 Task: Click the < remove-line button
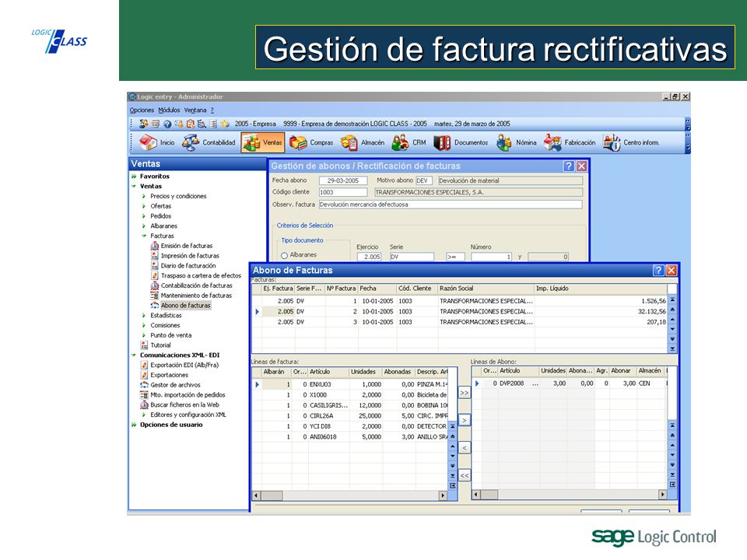tap(465, 448)
